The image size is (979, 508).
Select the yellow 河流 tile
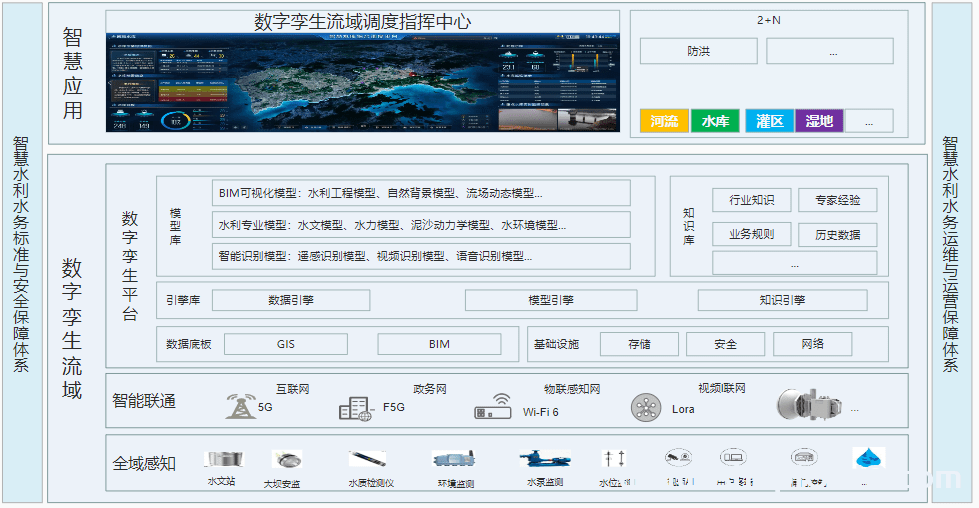(x=664, y=120)
